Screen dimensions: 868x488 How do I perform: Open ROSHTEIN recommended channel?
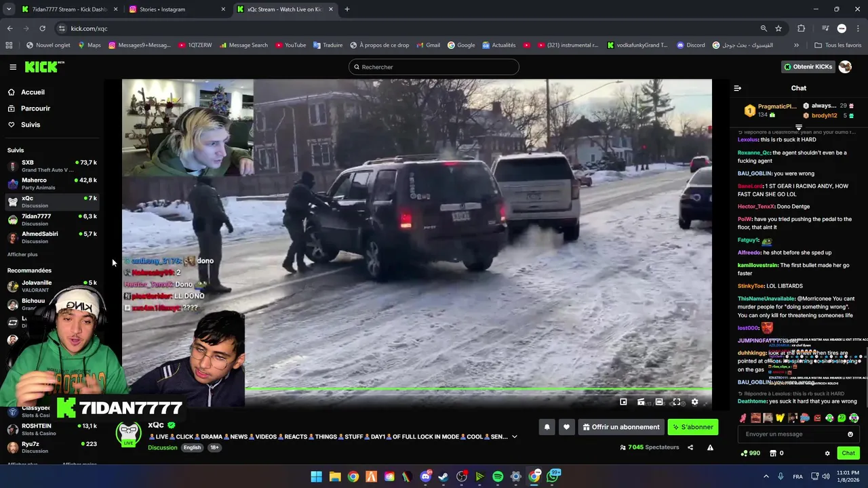coord(52,430)
